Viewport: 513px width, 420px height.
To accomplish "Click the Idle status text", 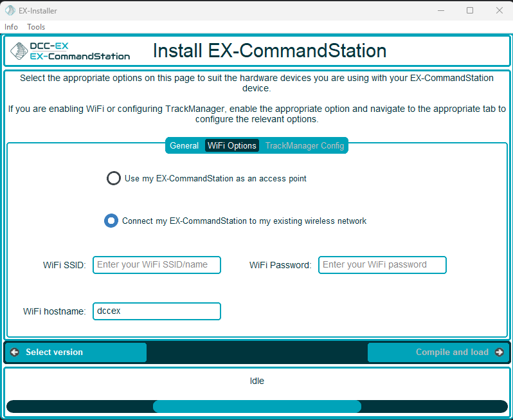I will click(257, 381).
